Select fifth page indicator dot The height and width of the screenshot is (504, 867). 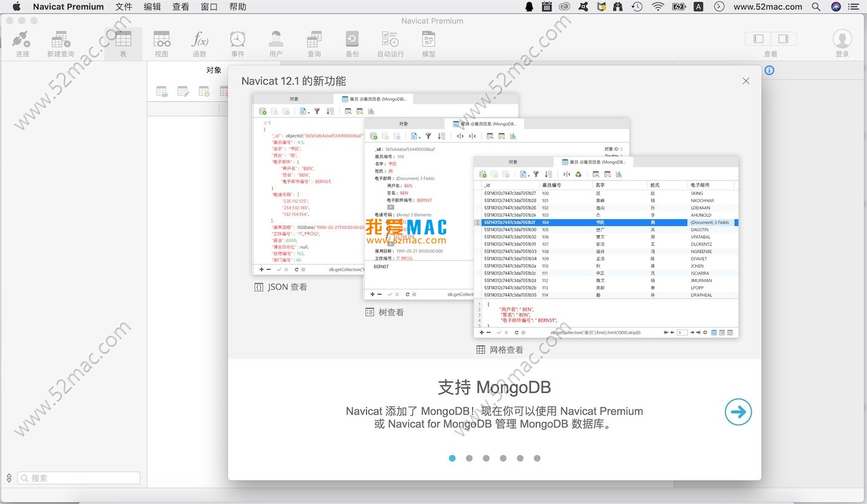520,459
